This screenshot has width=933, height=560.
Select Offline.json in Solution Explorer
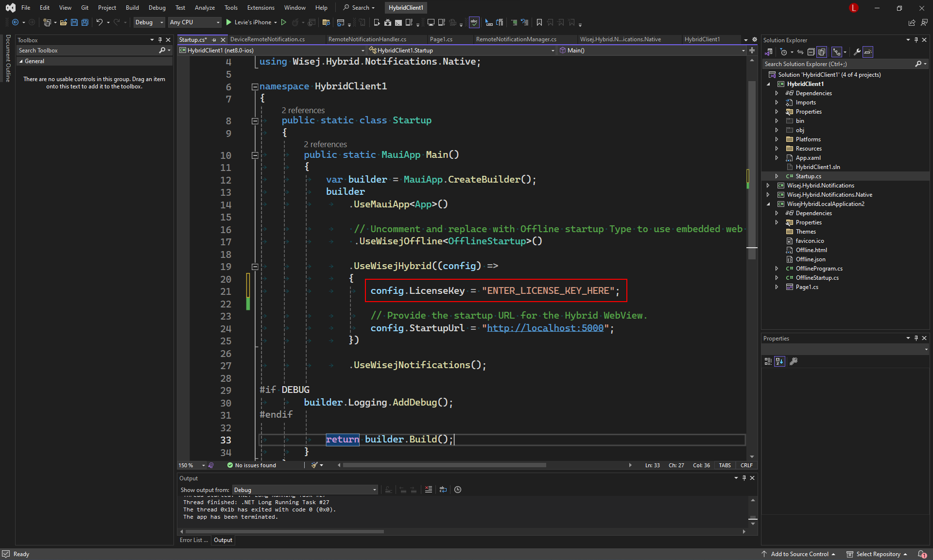pyautogui.click(x=810, y=259)
